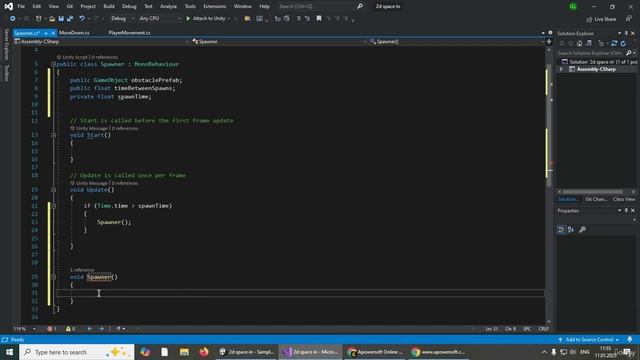Image resolution: width=640 pixels, height=360 pixels.
Task: Click the Navigate Backward toolbar icon
Action: (13, 19)
